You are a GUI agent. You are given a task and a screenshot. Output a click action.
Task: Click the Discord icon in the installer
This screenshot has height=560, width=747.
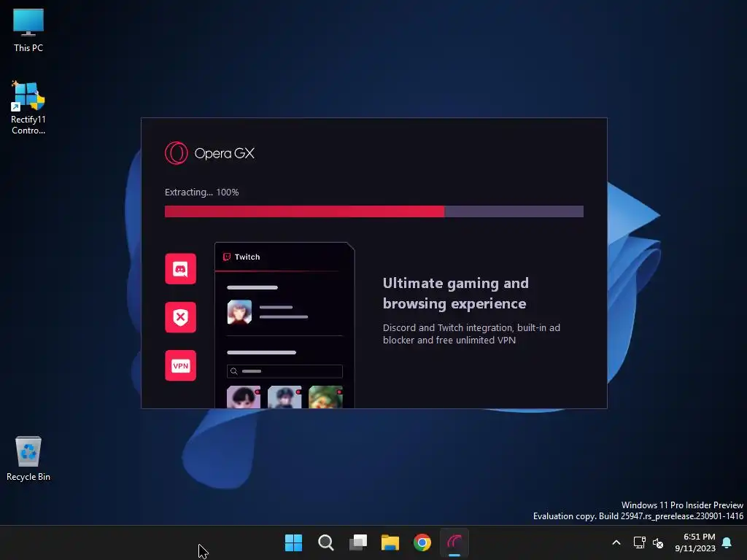click(181, 269)
